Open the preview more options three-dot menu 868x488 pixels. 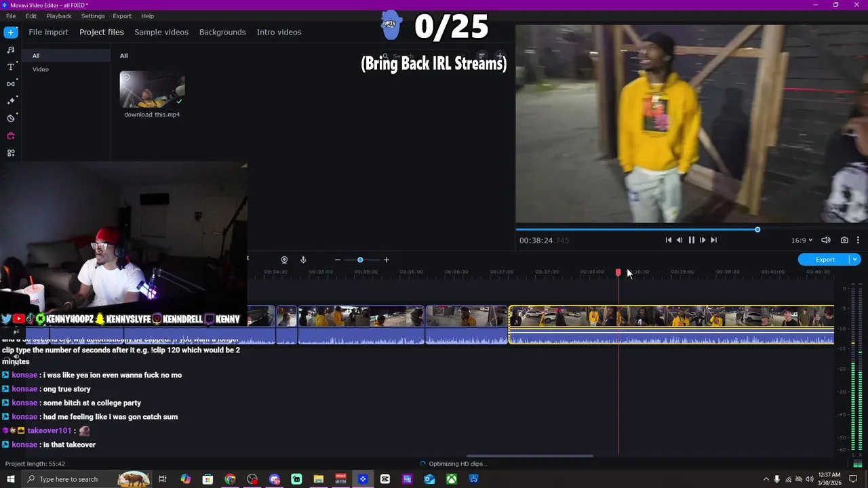click(858, 240)
